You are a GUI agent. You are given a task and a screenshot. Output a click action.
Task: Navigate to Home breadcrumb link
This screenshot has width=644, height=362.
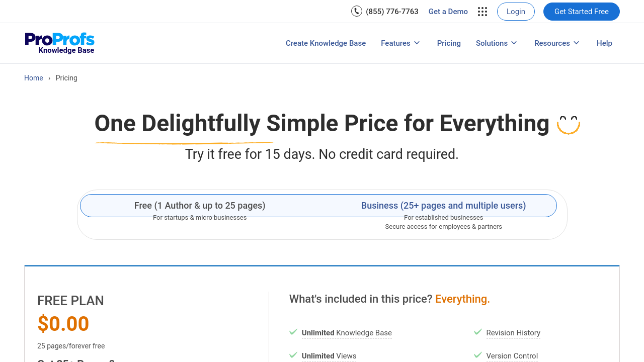click(34, 78)
